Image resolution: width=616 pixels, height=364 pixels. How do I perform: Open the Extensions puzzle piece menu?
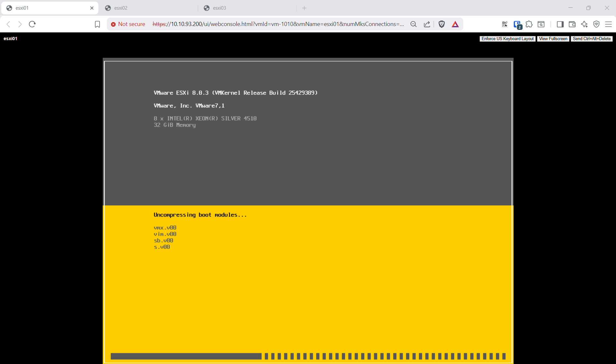(529, 24)
